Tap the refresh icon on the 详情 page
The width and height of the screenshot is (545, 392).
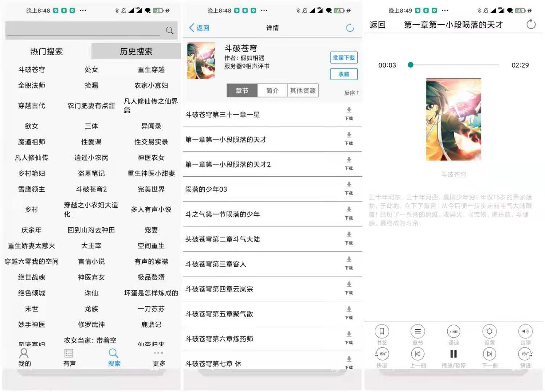click(350, 27)
